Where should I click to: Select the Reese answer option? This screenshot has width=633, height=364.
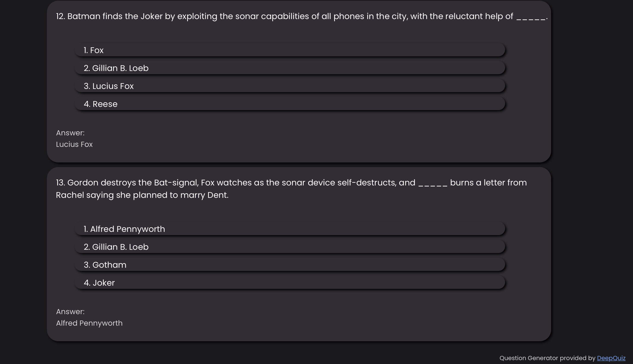[290, 104]
